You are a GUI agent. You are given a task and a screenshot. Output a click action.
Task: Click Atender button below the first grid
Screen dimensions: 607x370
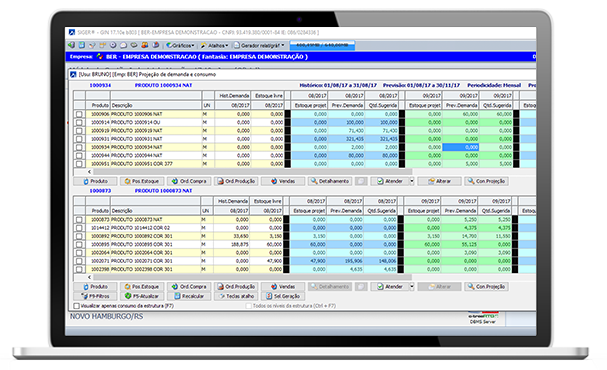(x=389, y=181)
